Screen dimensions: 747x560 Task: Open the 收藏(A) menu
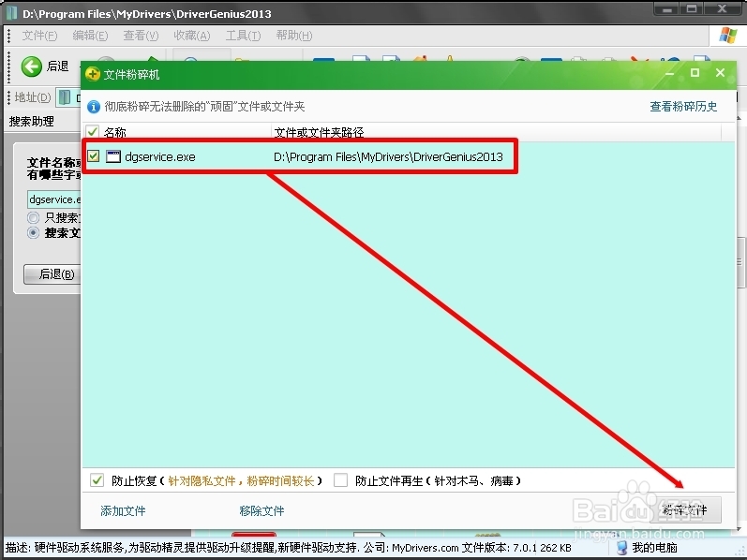coord(191,36)
